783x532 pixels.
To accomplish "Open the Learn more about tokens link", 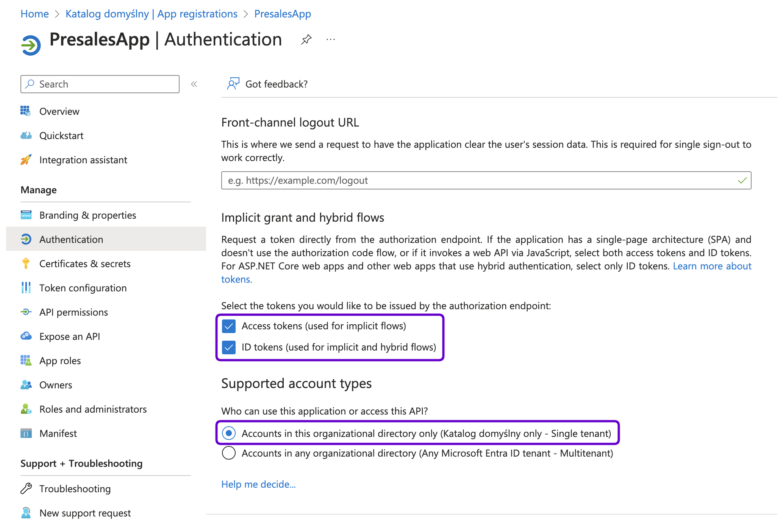I will coord(712,266).
